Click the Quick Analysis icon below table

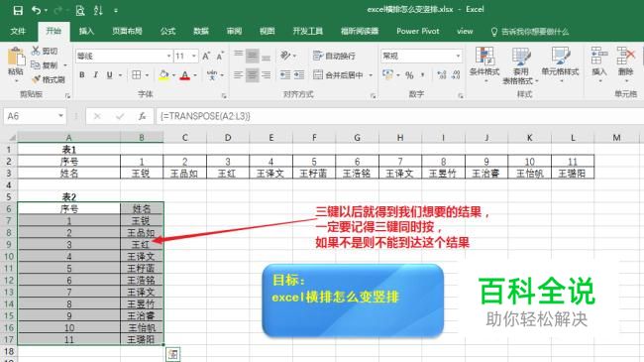pos(173,354)
